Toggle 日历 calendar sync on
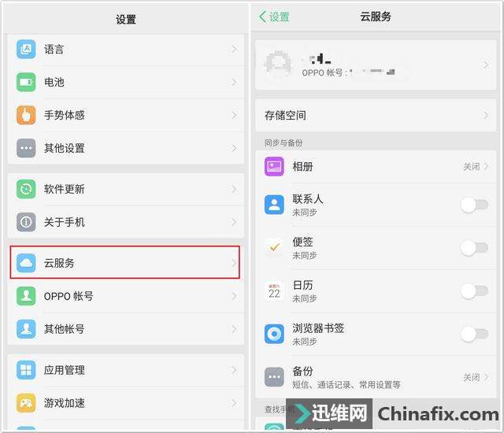The image size is (504, 433). (474, 291)
